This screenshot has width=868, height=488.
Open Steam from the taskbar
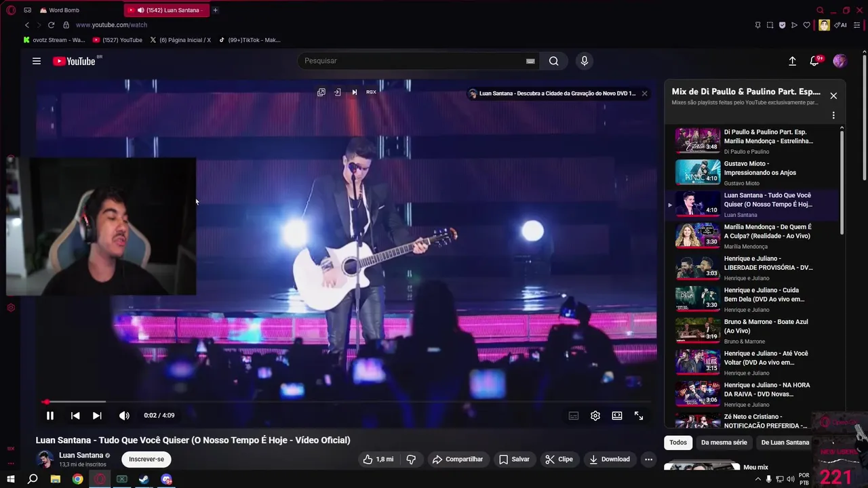[x=144, y=479]
